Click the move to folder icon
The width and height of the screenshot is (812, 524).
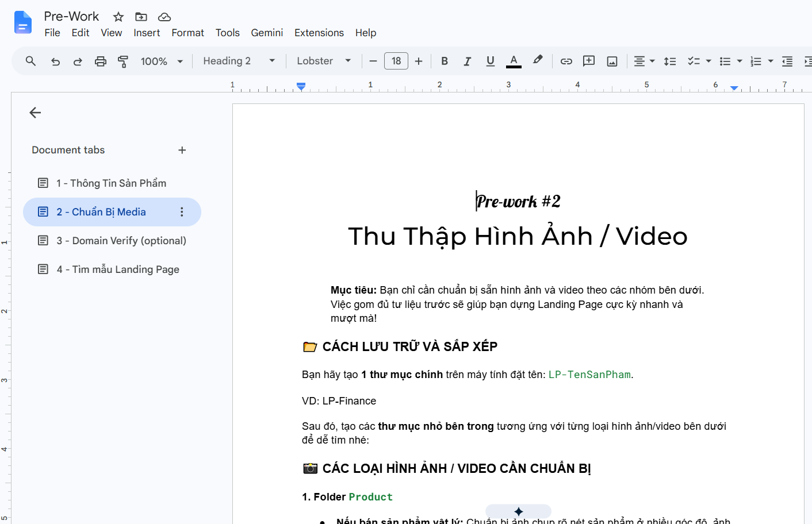pos(141,17)
